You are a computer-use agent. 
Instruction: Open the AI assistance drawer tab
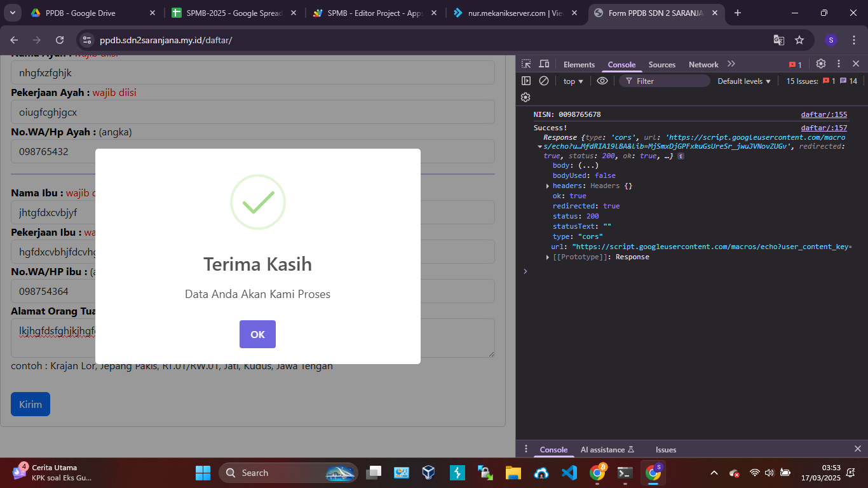607,450
